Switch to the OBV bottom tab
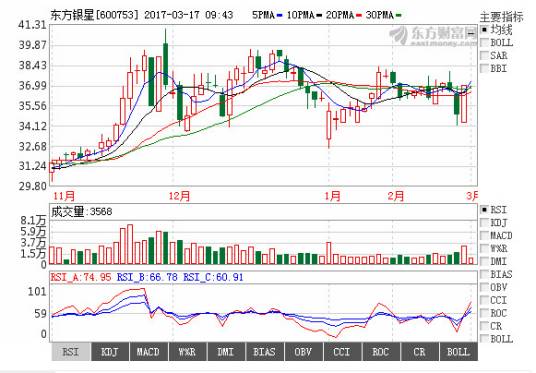Screen dimensions: 536x373 (x=303, y=352)
